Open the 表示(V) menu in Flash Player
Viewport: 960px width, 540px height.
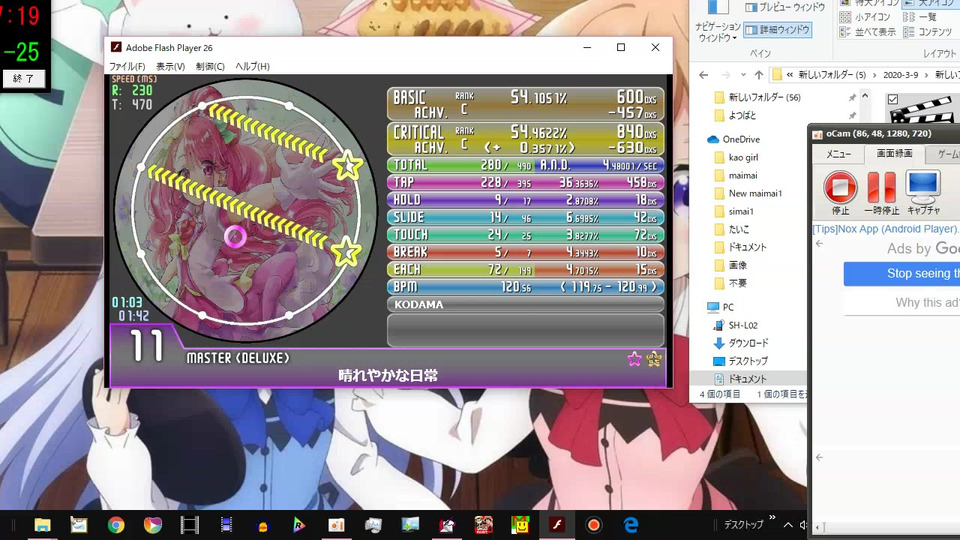pyautogui.click(x=170, y=66)
